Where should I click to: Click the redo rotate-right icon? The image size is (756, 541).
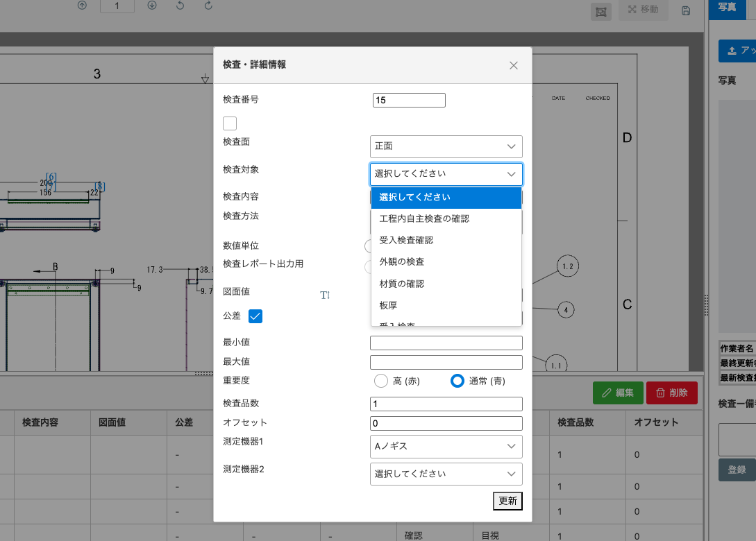[208, 6]
